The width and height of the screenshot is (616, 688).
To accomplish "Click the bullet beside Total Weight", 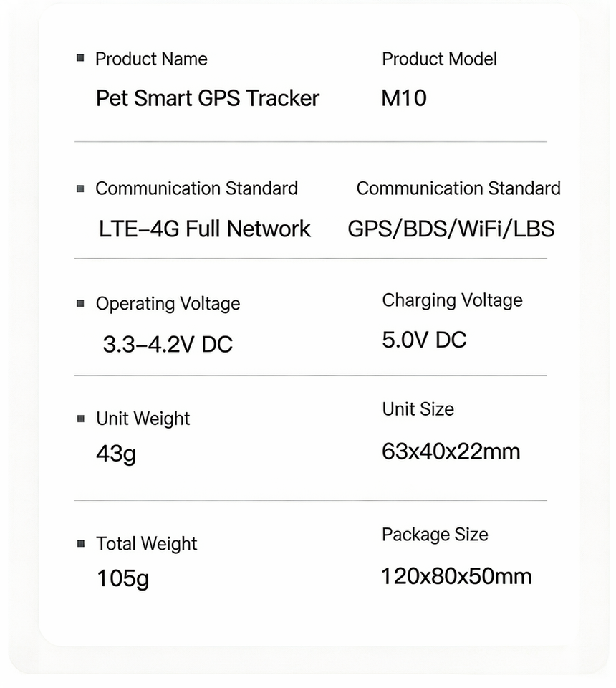I will pos(80,543).
